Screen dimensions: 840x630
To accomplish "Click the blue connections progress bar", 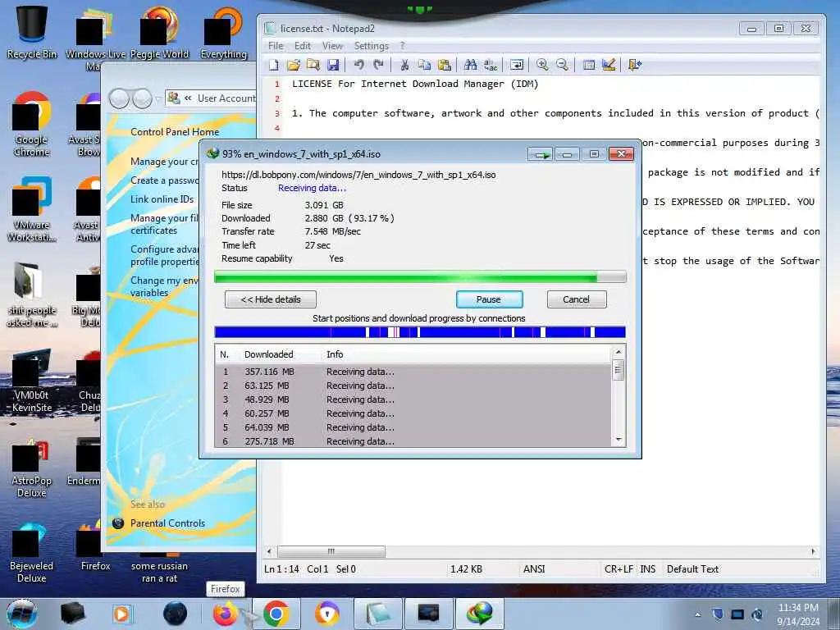I will (420, 332).
